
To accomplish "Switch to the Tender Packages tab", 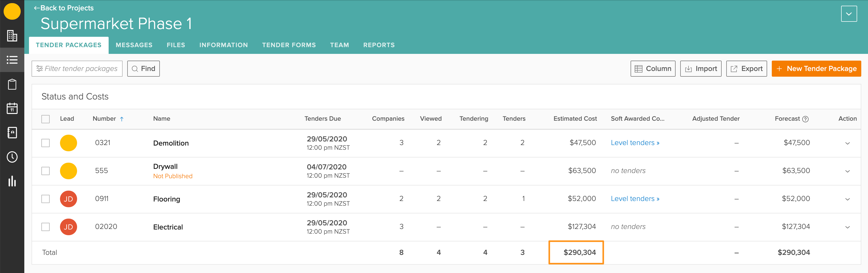I will click(x=69, y=45).
